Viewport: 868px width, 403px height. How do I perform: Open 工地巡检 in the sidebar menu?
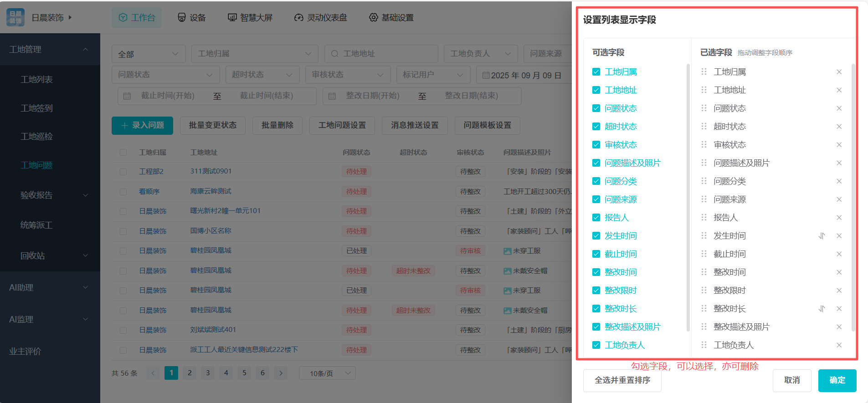(36, 136)
